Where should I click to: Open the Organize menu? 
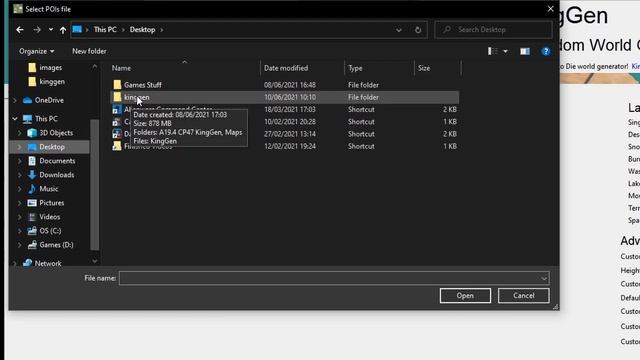click(36, 51)
